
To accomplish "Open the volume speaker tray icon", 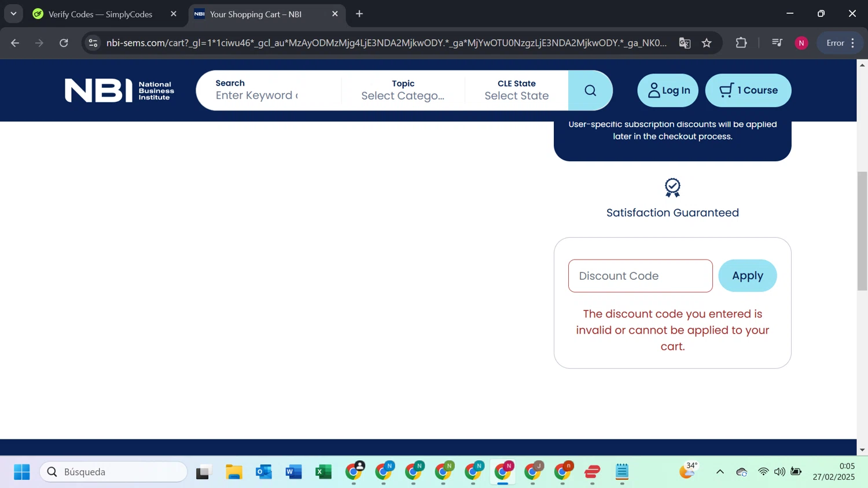I will pos(779,472).
